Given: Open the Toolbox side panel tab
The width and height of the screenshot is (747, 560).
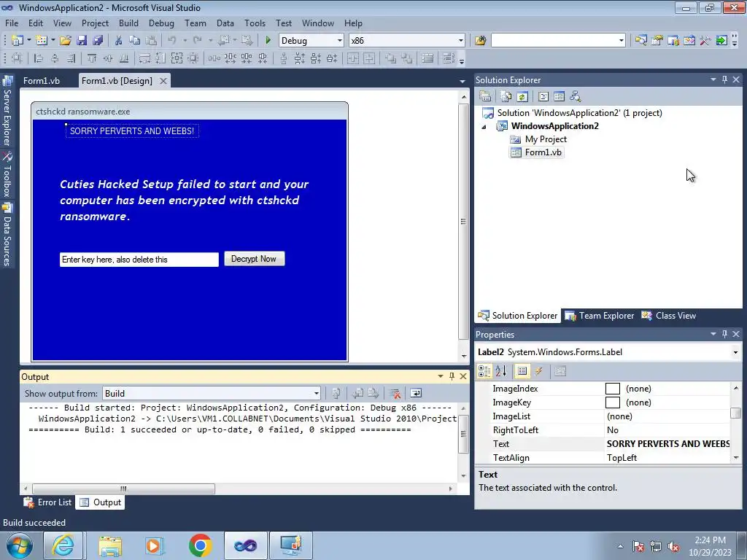Looking at the screenshot, I should 7,174.
